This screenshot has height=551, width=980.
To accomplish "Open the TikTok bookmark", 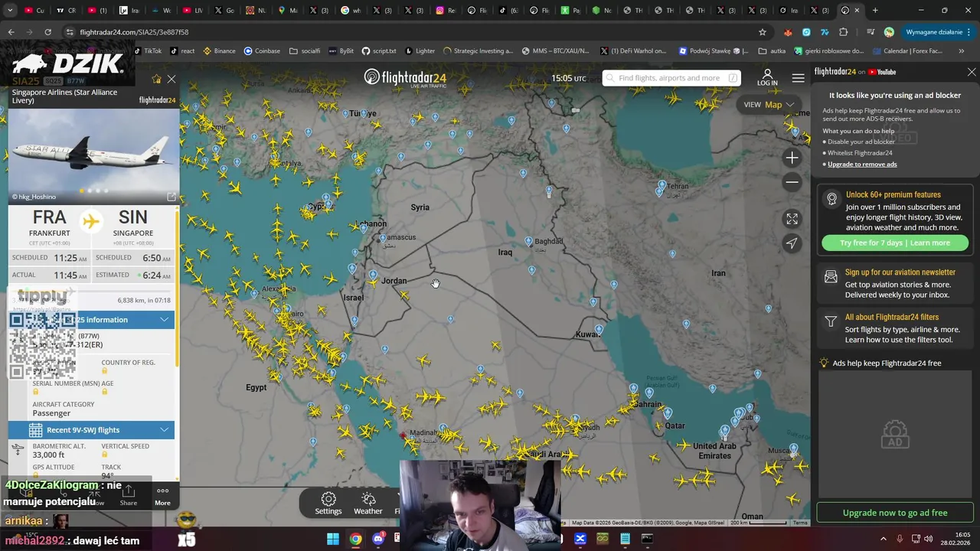I will pos(148,51).
